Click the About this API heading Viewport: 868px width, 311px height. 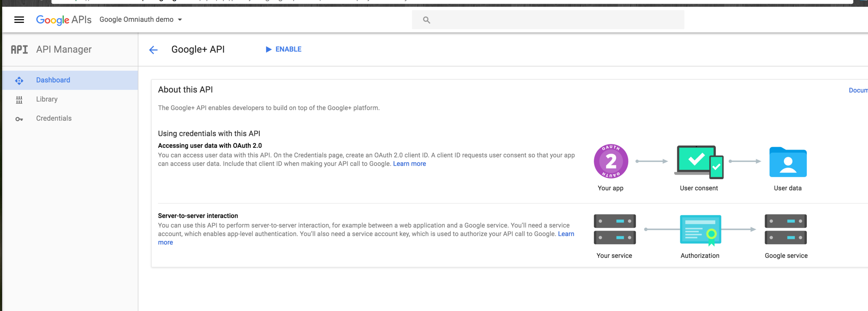pos(185,89)
